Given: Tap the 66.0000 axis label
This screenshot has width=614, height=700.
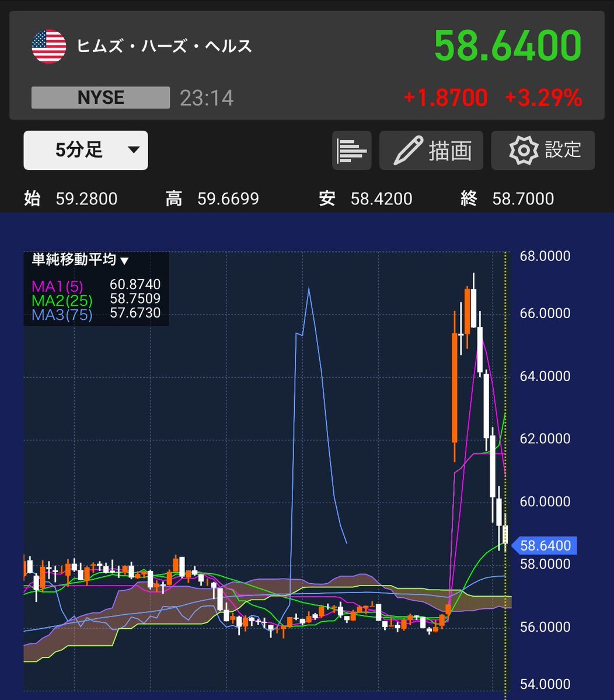Looking at the screenshot, I should (545, 314).
